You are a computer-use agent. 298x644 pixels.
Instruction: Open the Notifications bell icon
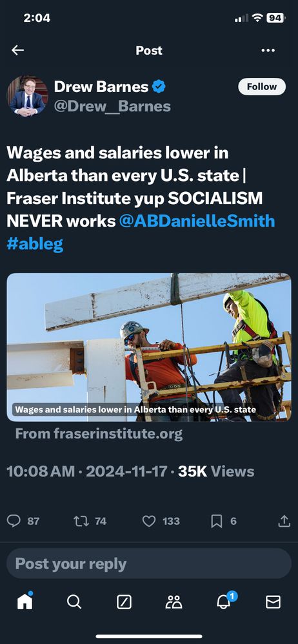(224, 601)
